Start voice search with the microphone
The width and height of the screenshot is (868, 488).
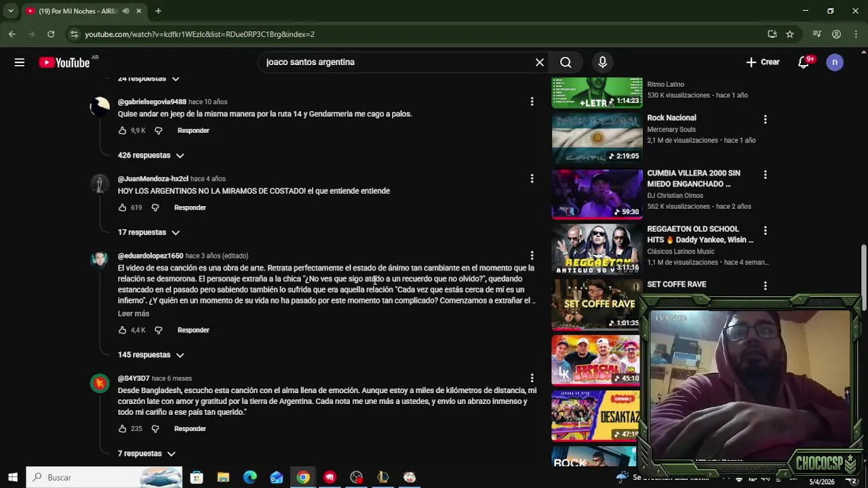pyautogui.click(x=603, y=62)
